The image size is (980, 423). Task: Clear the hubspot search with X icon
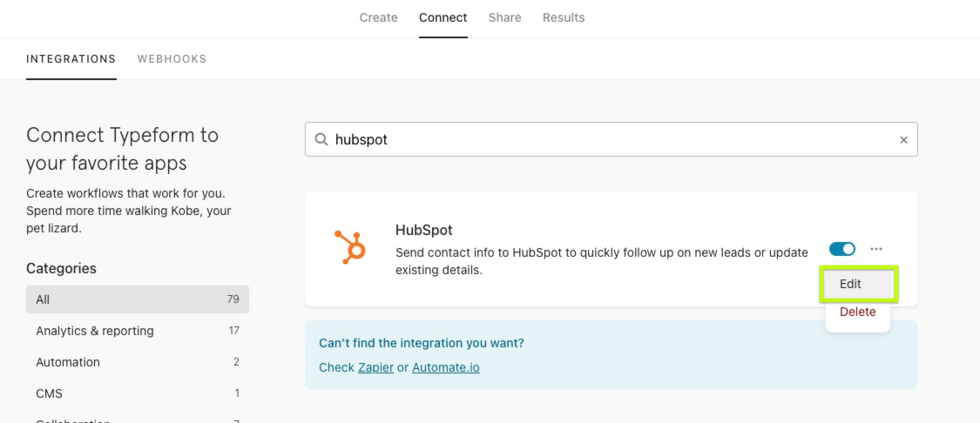(x=903, y=140)
